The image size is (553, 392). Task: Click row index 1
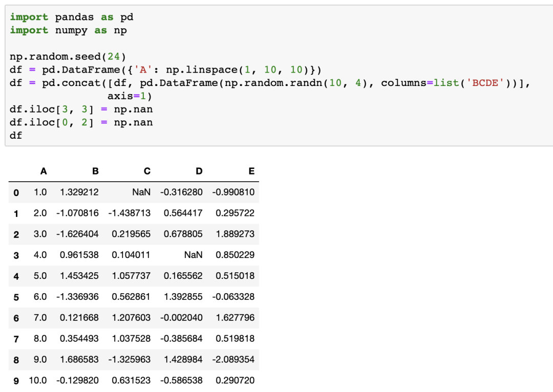coord(16,213)
